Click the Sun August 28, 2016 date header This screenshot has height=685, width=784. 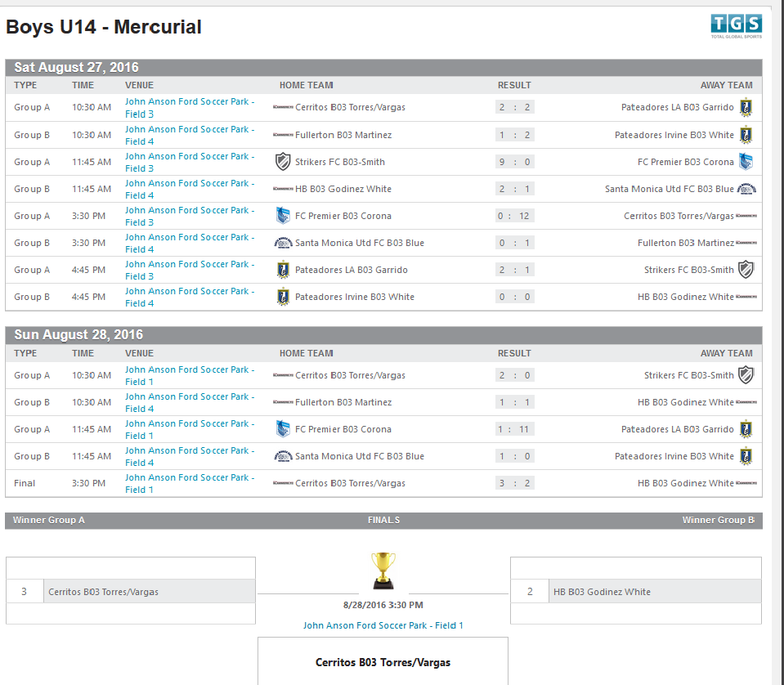[78, 335]
